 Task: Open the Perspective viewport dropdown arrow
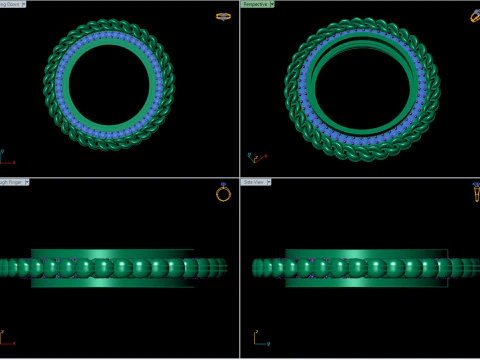[272, 4]
